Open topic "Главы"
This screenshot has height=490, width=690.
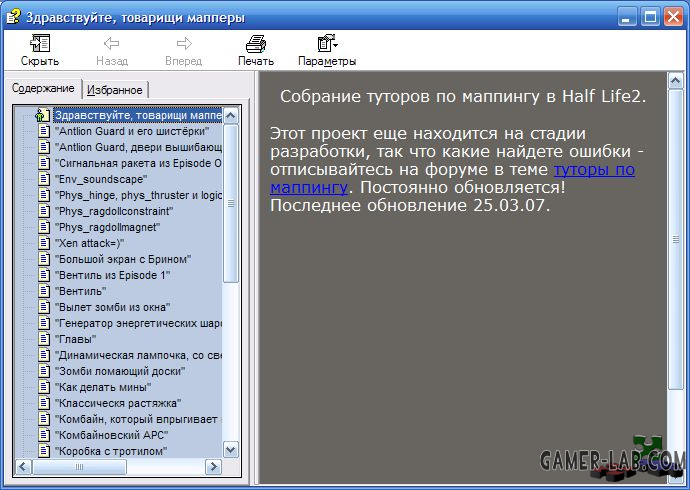[x=75, y=339]
